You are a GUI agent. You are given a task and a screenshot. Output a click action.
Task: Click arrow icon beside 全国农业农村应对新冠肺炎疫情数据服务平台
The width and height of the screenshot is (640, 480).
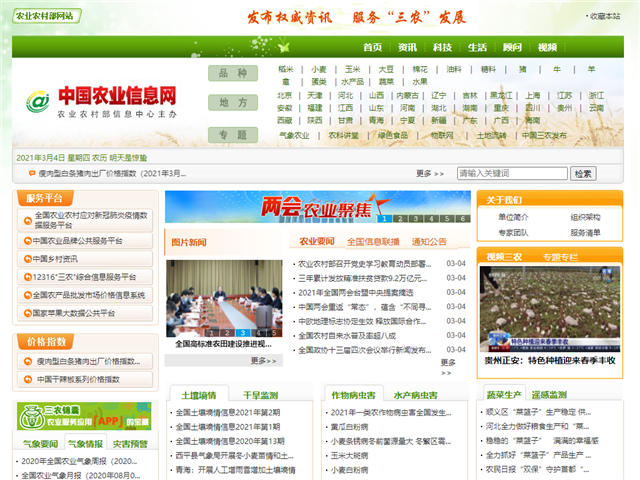tap(28, 220)
